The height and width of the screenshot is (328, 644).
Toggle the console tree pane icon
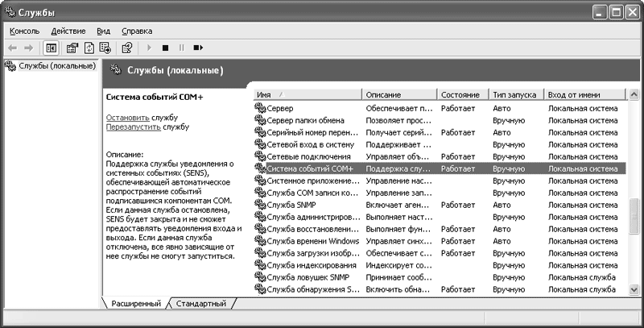click(x=51, y=48)
